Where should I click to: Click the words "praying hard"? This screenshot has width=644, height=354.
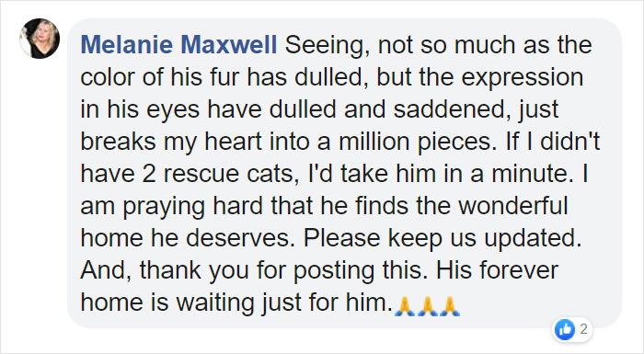coord(193,207)
